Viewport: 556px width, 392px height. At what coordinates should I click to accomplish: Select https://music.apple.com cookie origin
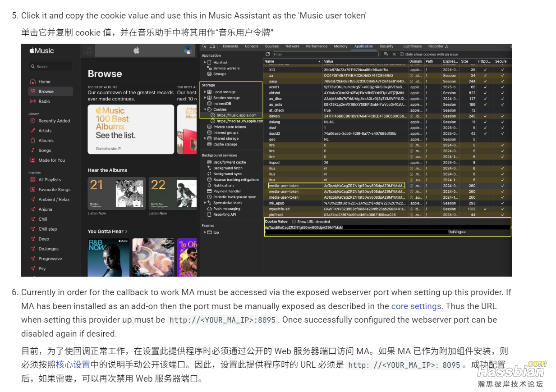[233, 115]
